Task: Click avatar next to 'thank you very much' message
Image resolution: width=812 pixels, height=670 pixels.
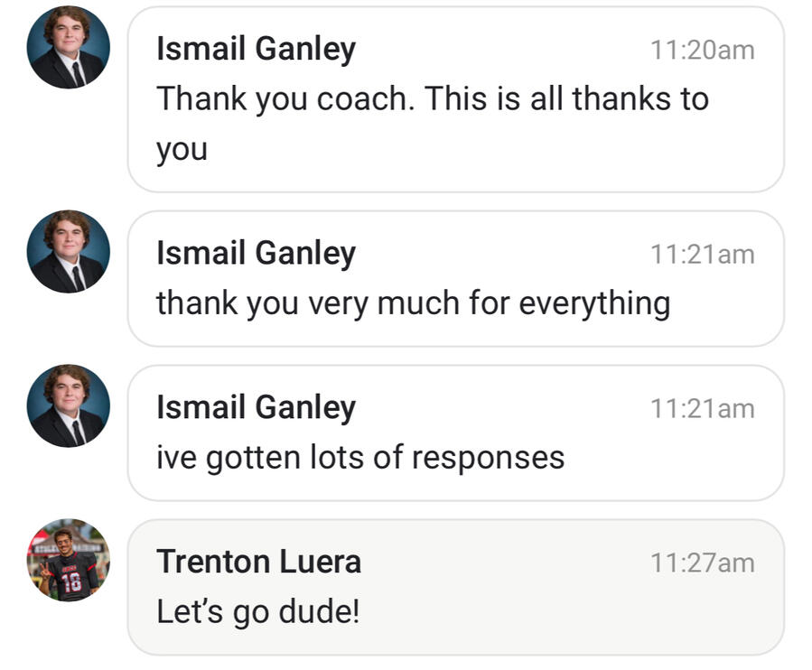Action: click(69, 251)
